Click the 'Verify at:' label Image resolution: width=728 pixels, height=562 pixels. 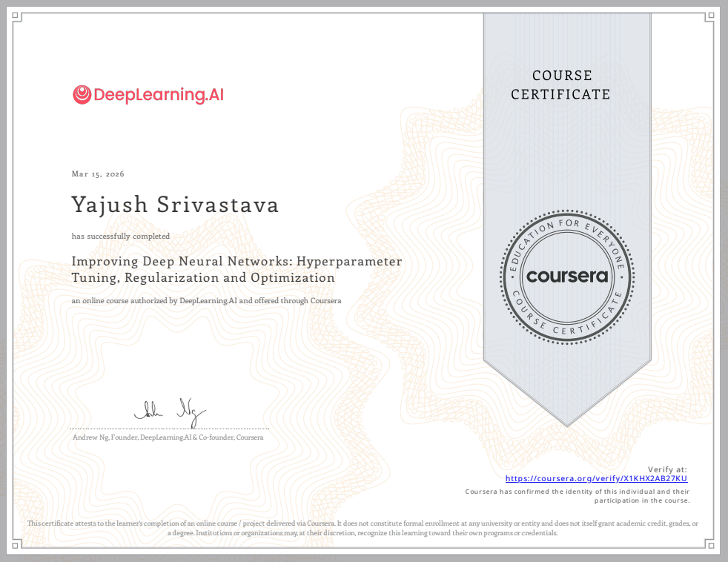pyautogui.click(x=668, y=469)
